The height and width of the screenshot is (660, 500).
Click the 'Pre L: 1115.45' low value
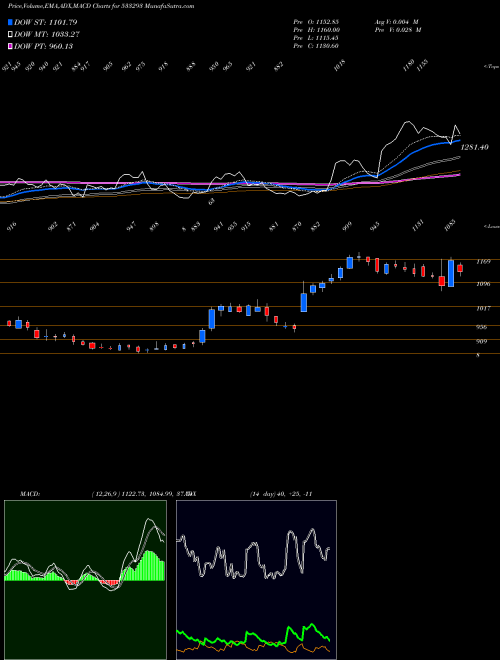pos(316,38)
